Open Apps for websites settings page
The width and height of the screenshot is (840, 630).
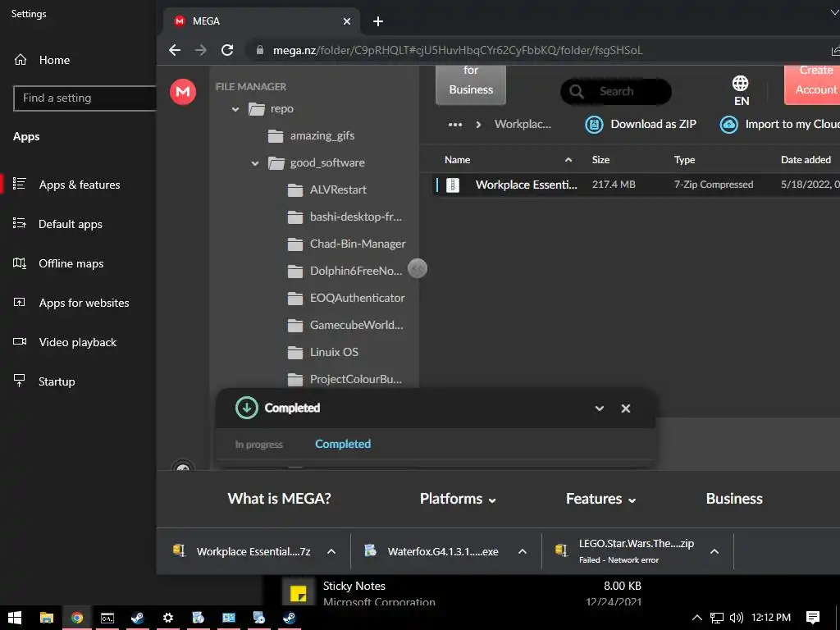point(84,303)
